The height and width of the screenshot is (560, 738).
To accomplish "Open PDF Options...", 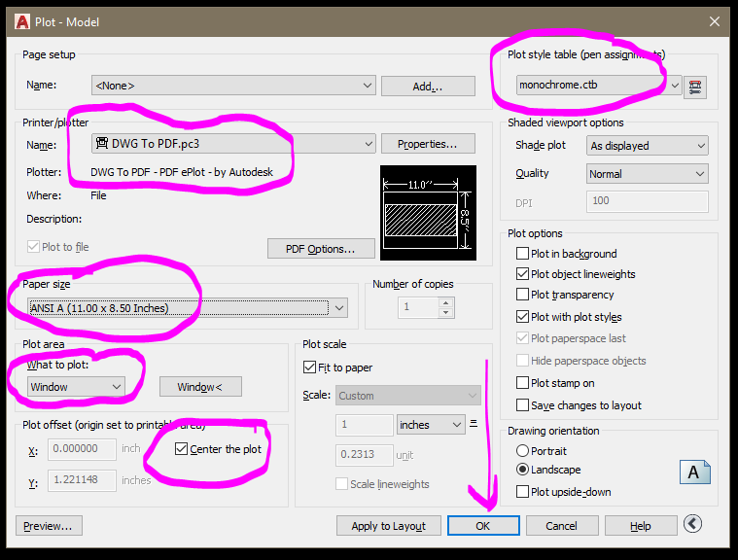I will (x=321, y=249).
